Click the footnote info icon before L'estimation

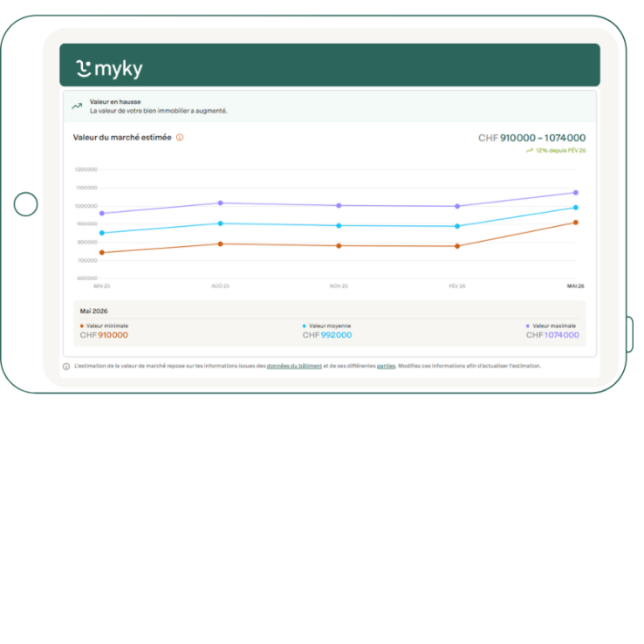pos(66,367)
